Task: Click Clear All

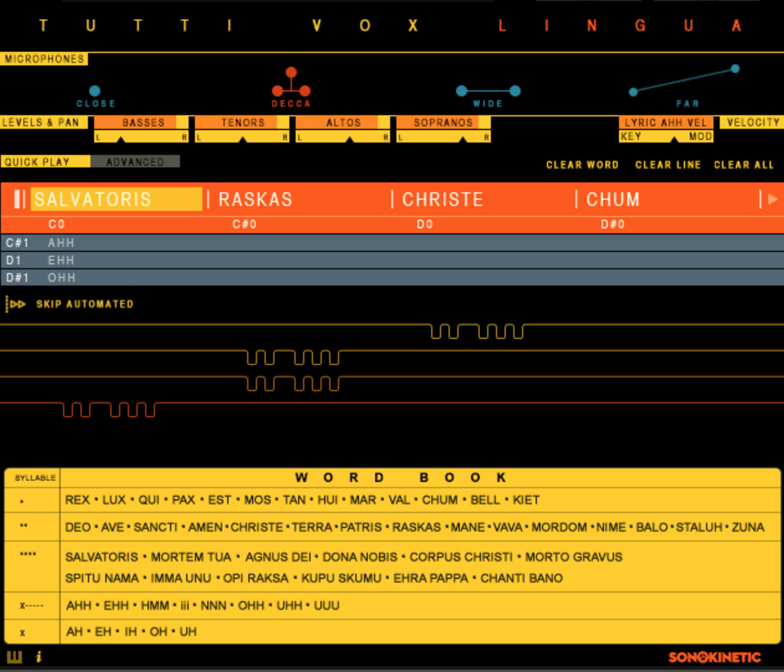Action: point(744,165)
